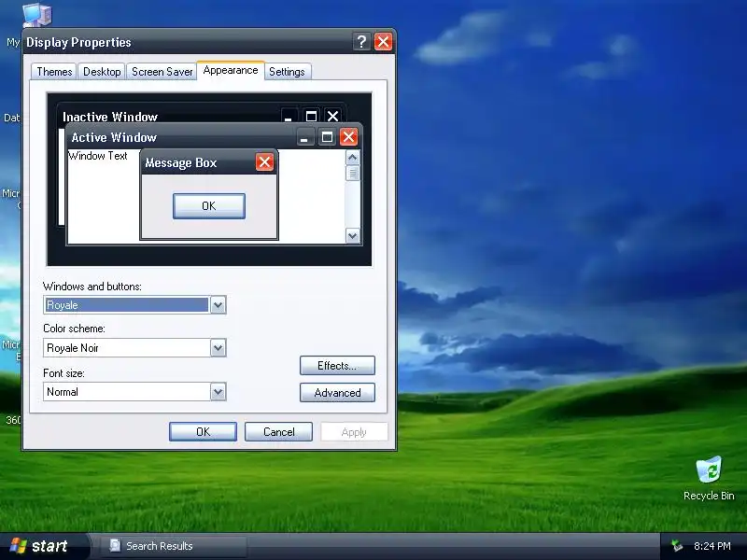Click the Advanced button
The image size is (747, 560).
tap(337, 393)
